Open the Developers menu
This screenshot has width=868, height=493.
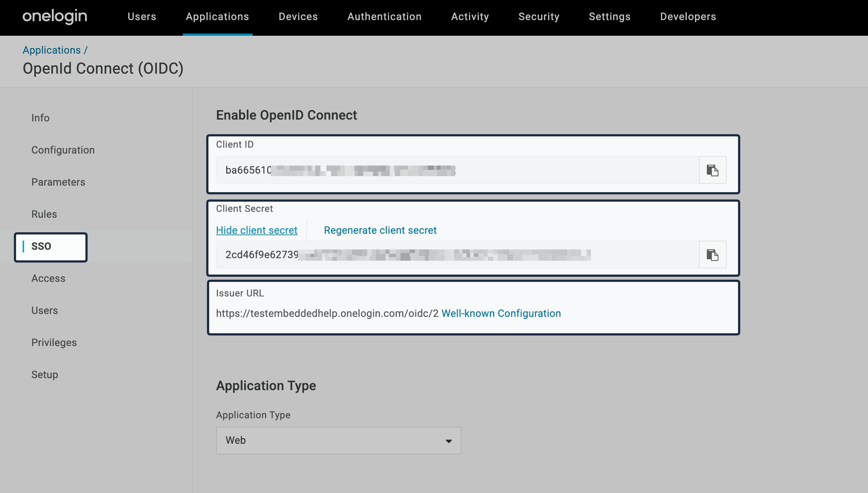(x=687, y=16)
